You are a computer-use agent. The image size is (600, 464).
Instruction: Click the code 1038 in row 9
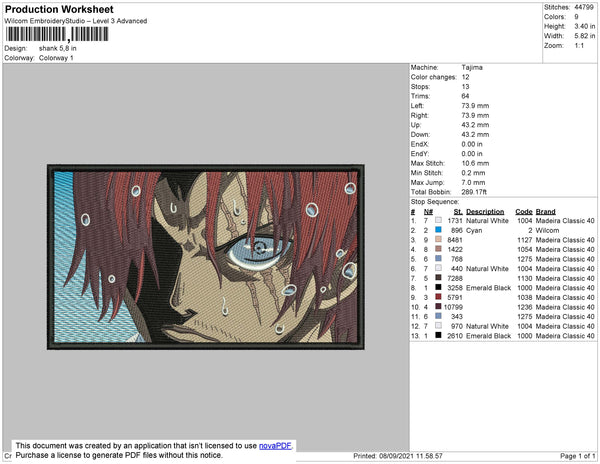(525, 297)
